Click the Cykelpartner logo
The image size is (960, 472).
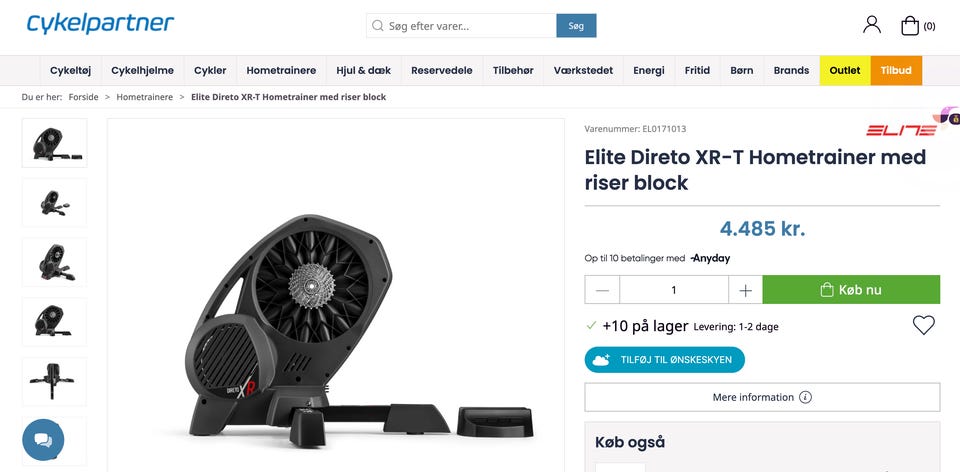100,24
